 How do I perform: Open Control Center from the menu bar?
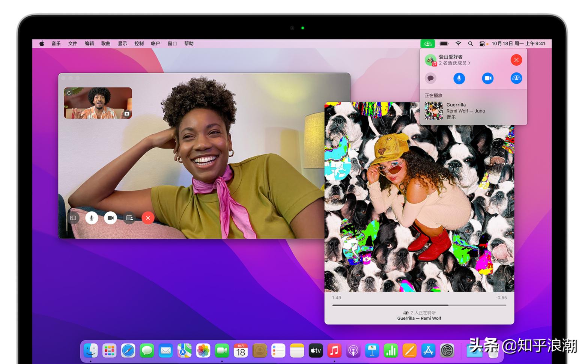tap(481, 44)
